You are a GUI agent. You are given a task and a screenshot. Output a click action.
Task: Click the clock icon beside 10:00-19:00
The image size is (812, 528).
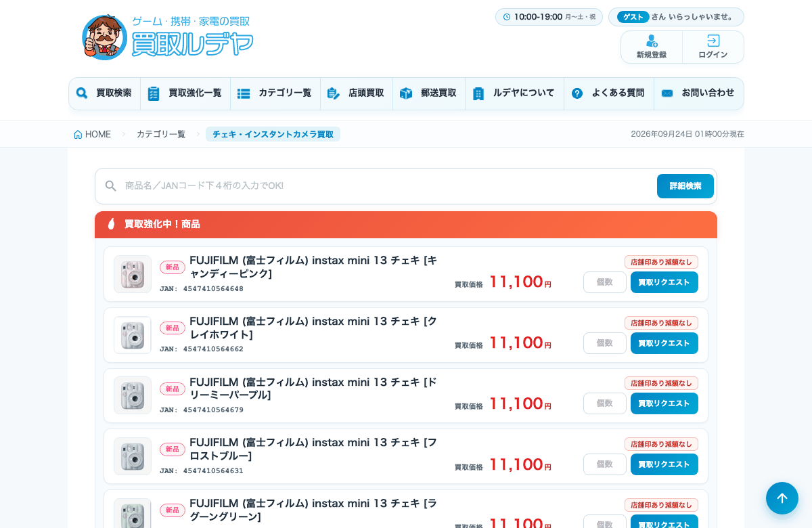coord(507,17)
